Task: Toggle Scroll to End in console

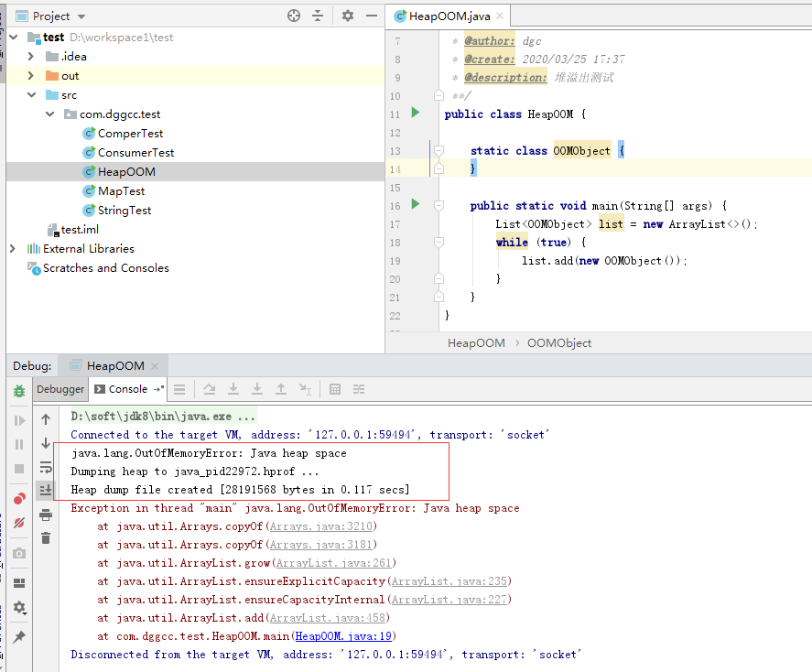Action: click(46, 491)
